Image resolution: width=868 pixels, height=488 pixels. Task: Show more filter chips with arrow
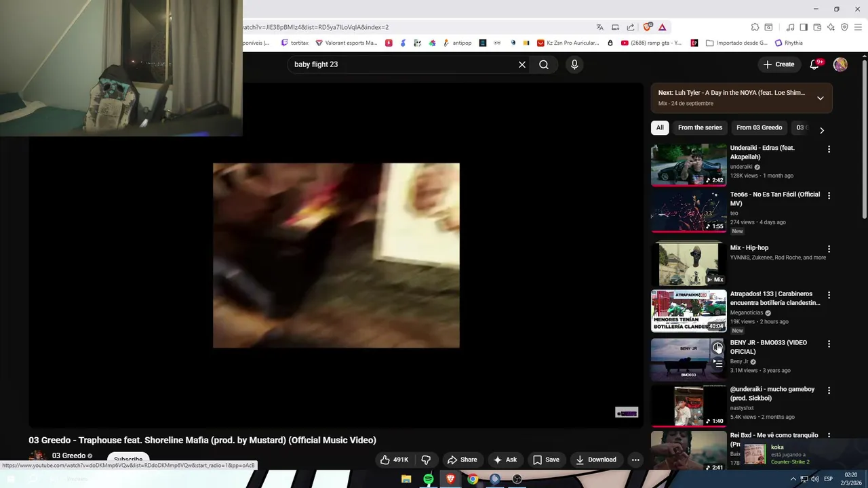822,130
